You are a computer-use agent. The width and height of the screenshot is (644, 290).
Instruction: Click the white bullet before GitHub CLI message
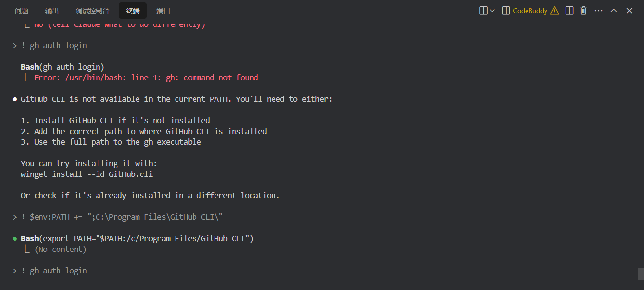[x=15, y=99]
